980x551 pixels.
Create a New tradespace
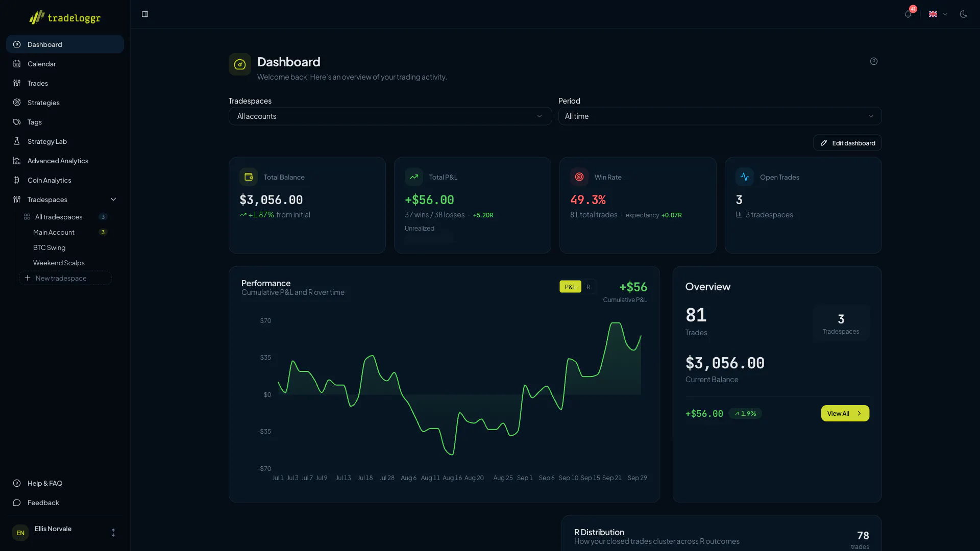(x=65, y=278)
